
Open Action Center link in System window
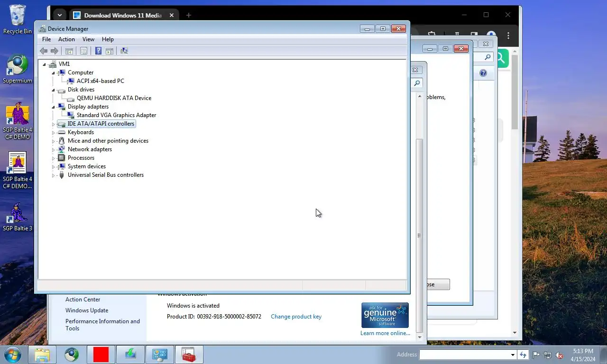(x=83, y=300)
